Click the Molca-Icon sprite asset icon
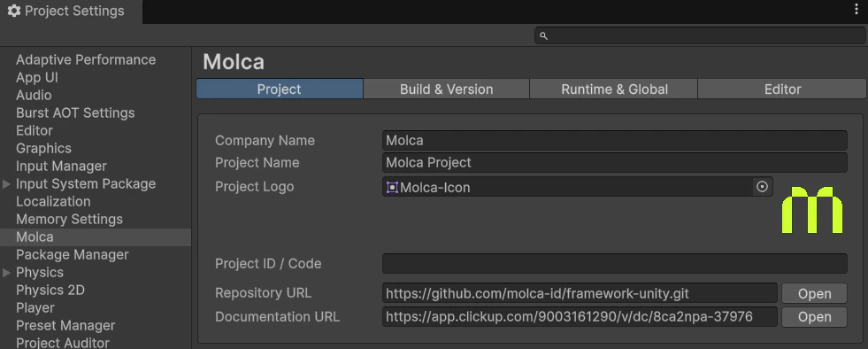 click(392, 187)
